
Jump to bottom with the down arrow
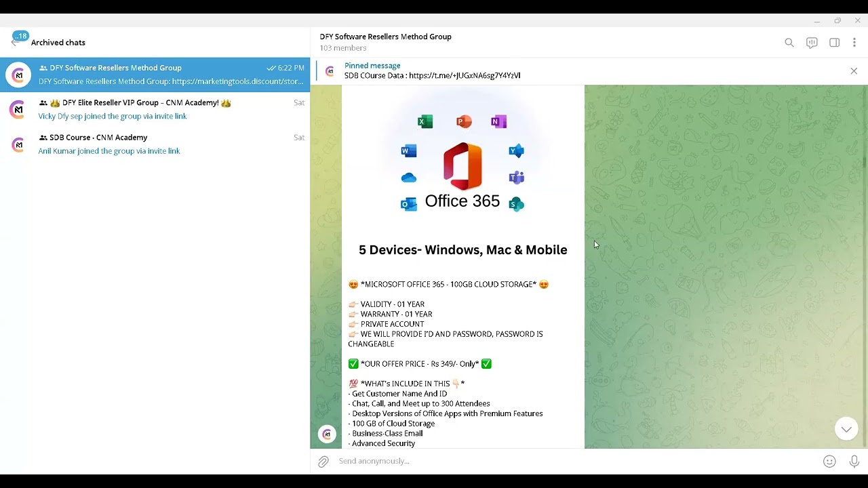pyautogui.click(x=846, y=429)
